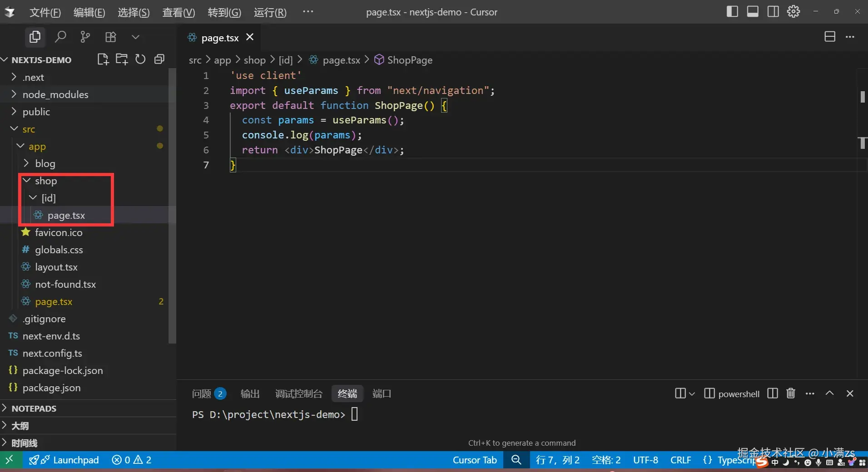Open the Search view icon
This screenshot has height=472, width=868.
click(60, 37)
